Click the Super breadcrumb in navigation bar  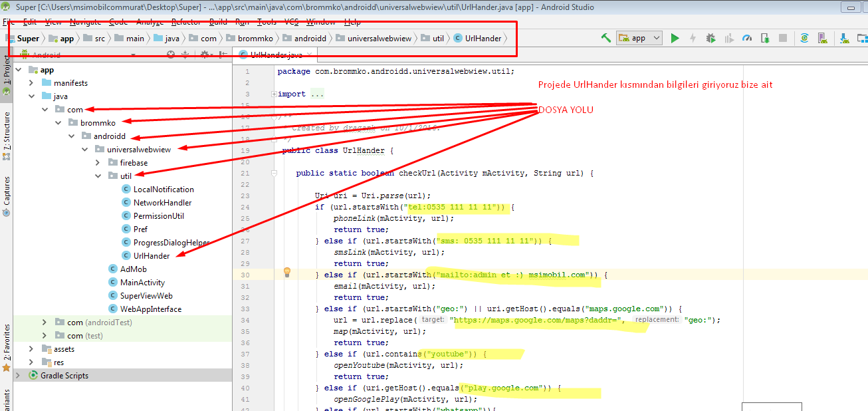pyautogui.click(x=23, y=39)
